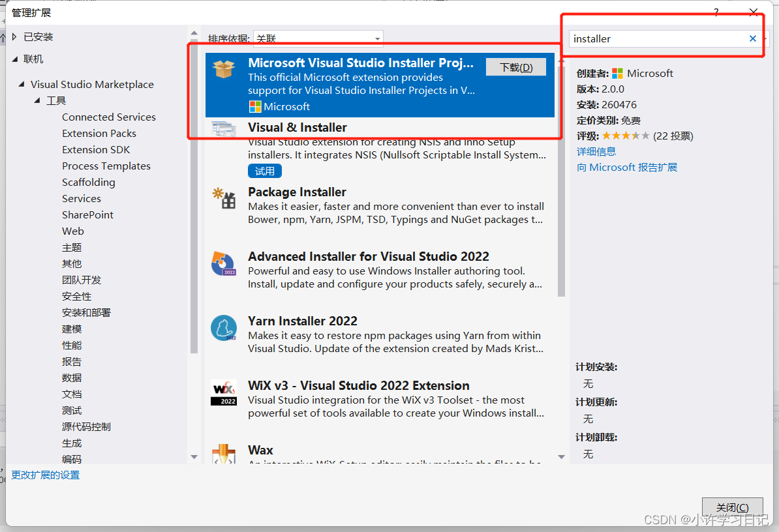Viewport: 779px width, 532px height.
Task: Select 安全性 category
Action: [76, 296]
